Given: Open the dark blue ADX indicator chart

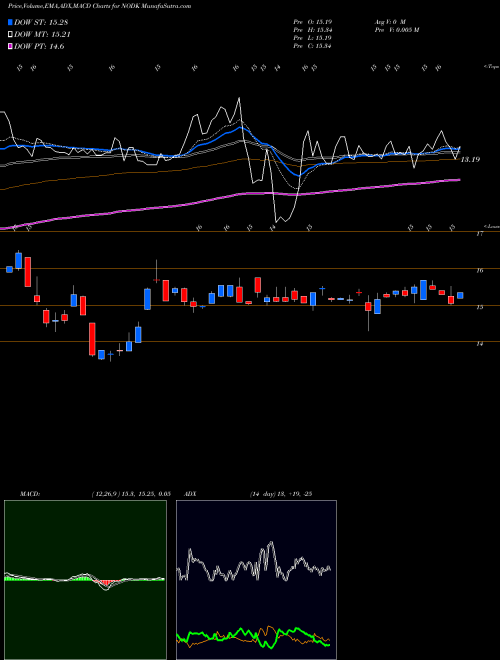Looking at the screenshot, I should [x=256, y=580].
